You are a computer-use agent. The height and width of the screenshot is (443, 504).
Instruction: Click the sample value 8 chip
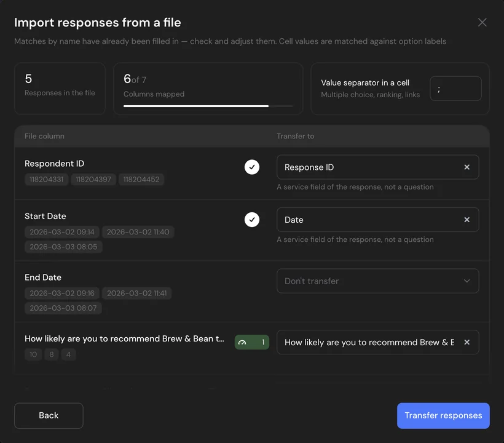(x=52, y=354)
